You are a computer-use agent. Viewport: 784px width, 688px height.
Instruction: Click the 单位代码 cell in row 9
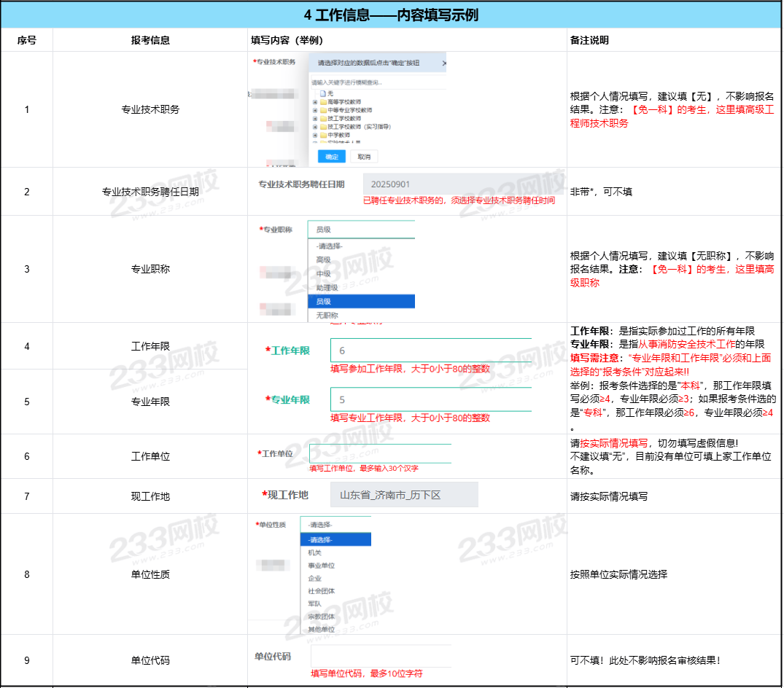pyautogui.click(x=150, y=660)
